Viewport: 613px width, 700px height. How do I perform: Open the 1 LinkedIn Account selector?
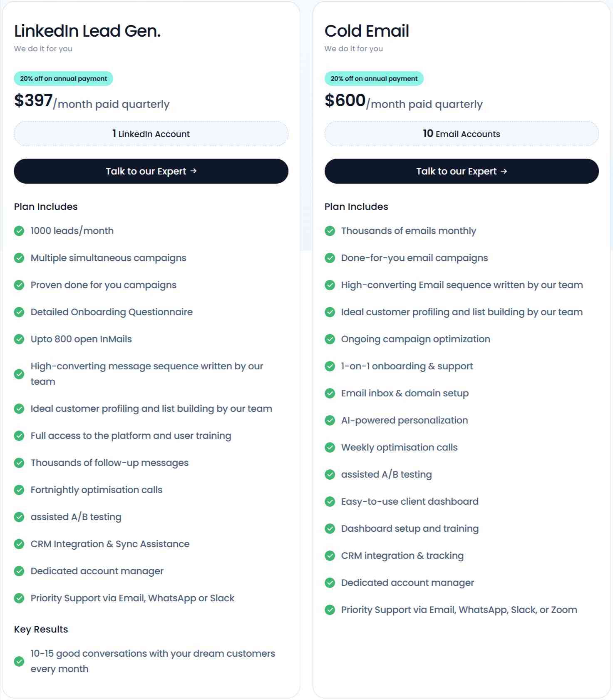click(x=151, y=133)
